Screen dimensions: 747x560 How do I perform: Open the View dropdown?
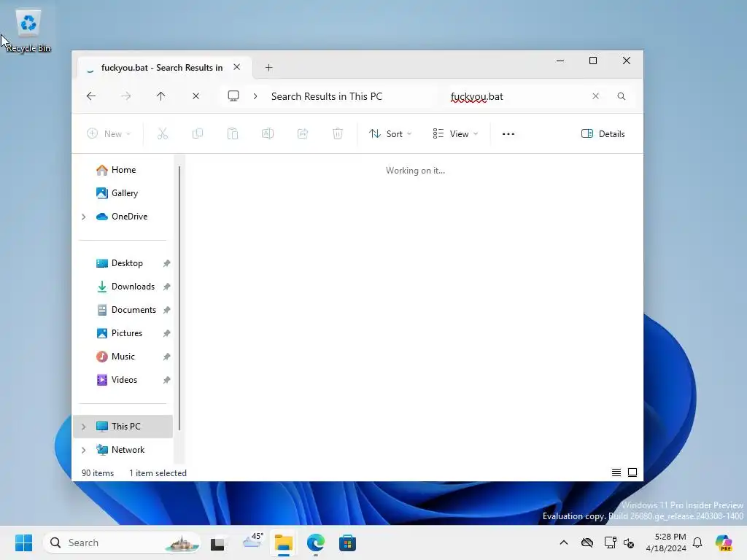(x=455, y=134)
